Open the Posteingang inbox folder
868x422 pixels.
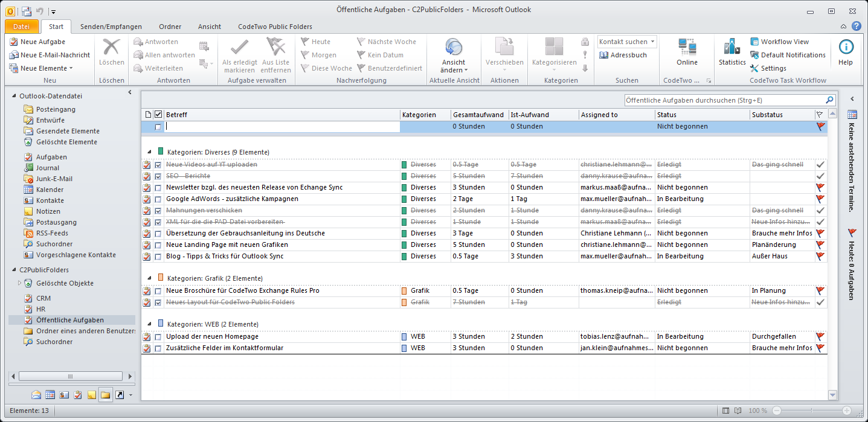50,109
